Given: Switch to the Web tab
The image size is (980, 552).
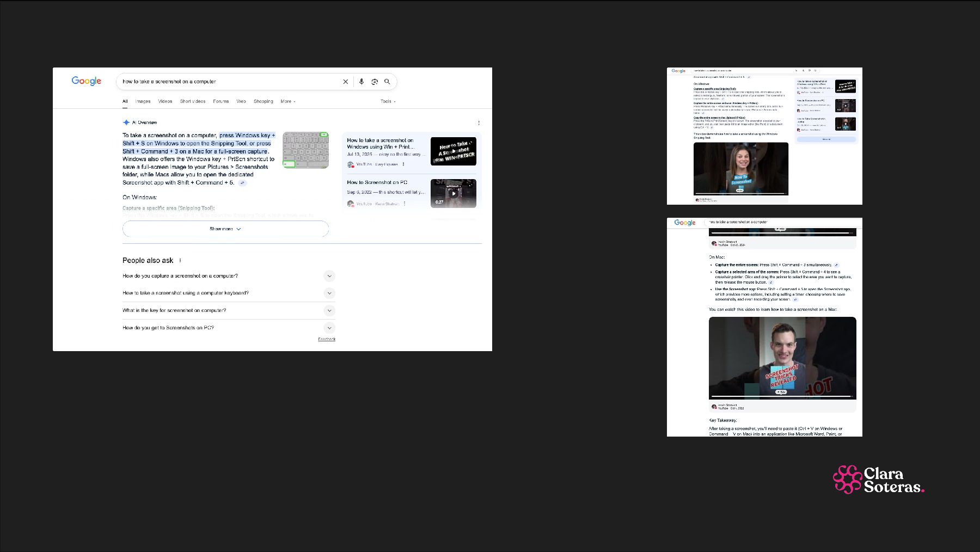Looking at the screenshot, I should 241,101.
